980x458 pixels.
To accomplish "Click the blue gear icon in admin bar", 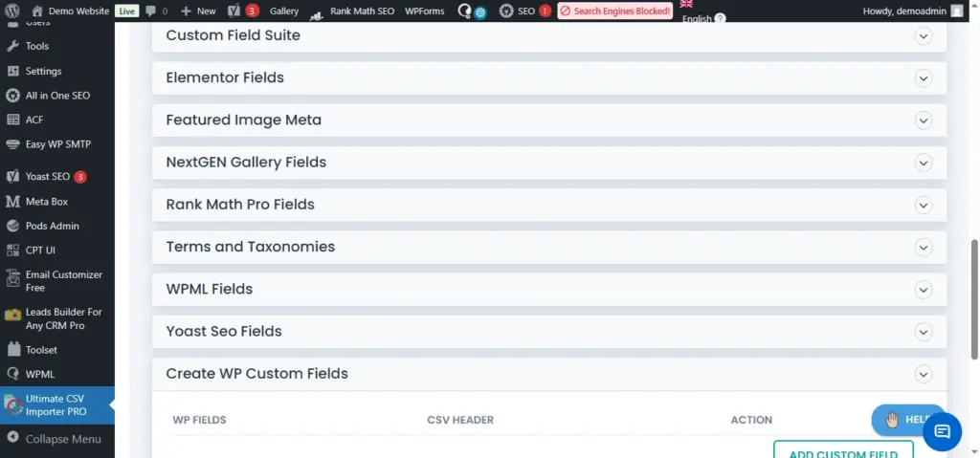I will 480,12.
